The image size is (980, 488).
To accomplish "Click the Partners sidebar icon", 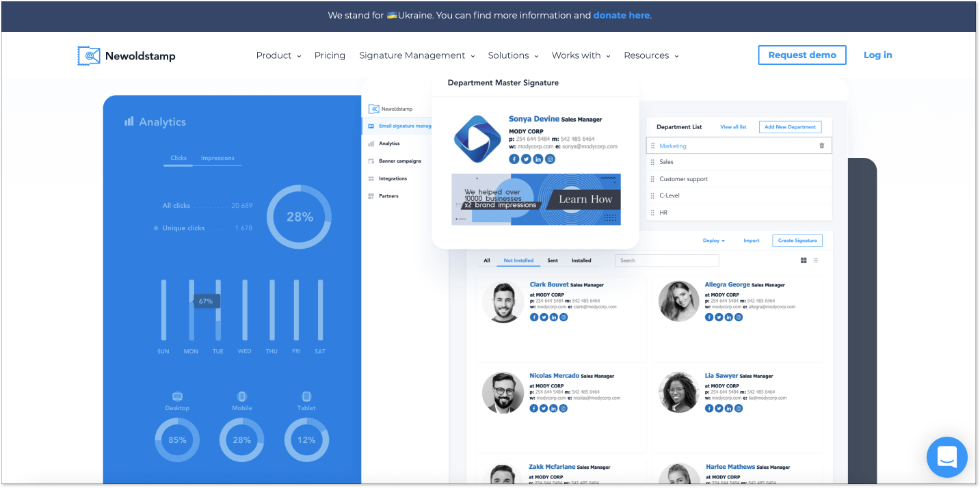I will (371, 196).
